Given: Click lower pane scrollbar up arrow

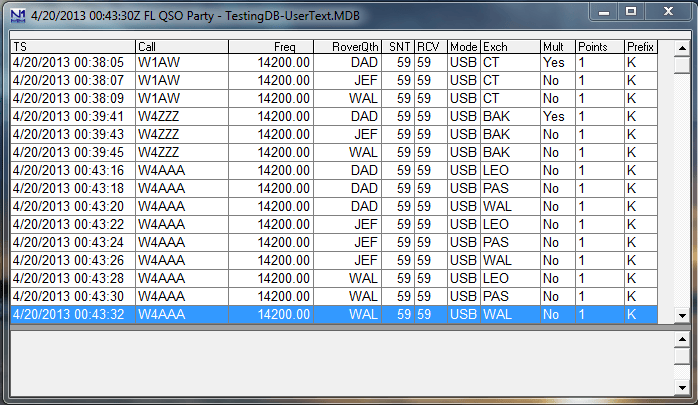Looking at the screenshot, I should [x=682, y=340].
